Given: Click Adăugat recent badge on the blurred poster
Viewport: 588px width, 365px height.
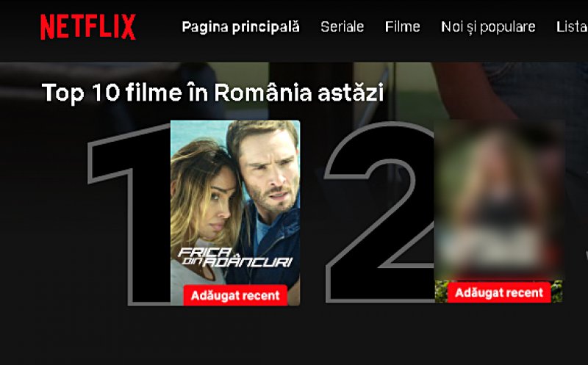Looking at the screenshot, I should point(499,292).
